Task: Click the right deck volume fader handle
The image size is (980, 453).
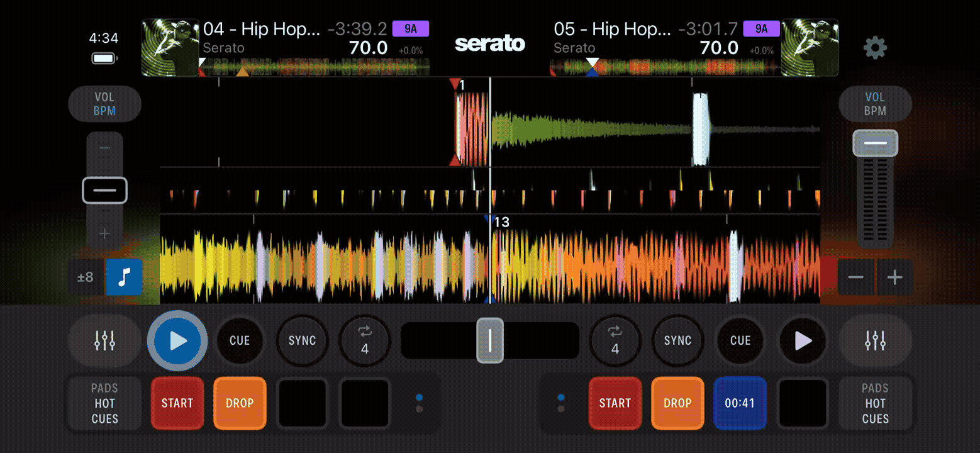Action: pos(875,143)
